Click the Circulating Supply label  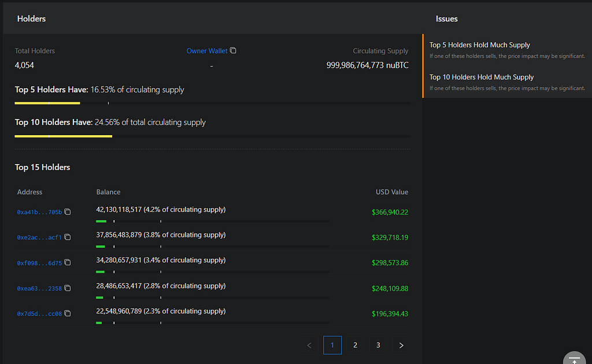(x=380, y=51)
